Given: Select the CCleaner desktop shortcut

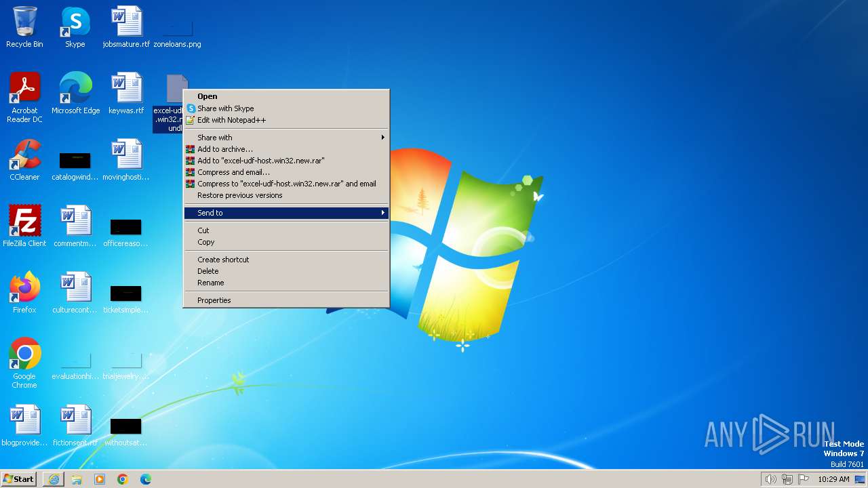Looking at the screenshot, I should [24, 161].
